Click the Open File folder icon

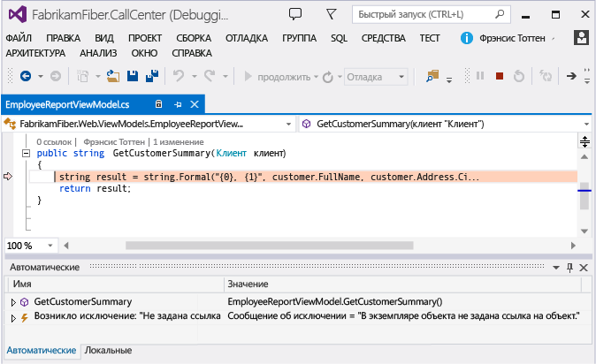tap(113, 76)
